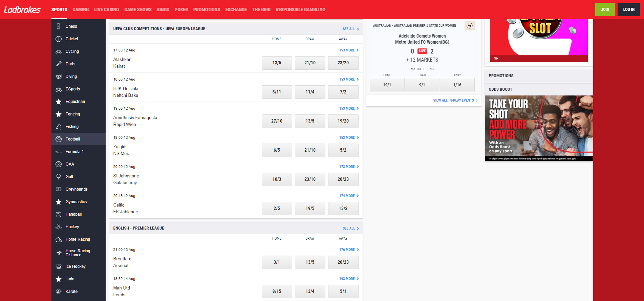Click the Darts icon in sidebar
The height and width of the screenshot is (301, 644).
[x=59, y=64]
